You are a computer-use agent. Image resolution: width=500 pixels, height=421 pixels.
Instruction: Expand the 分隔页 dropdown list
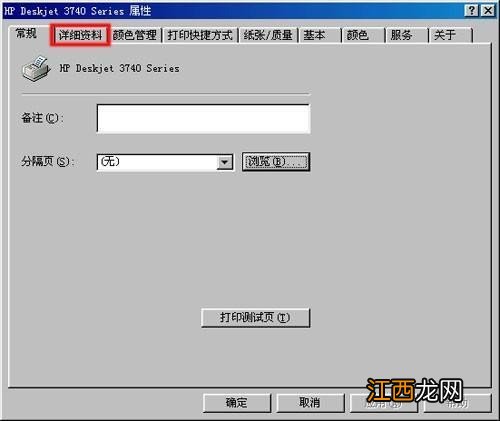click(225, 162)
